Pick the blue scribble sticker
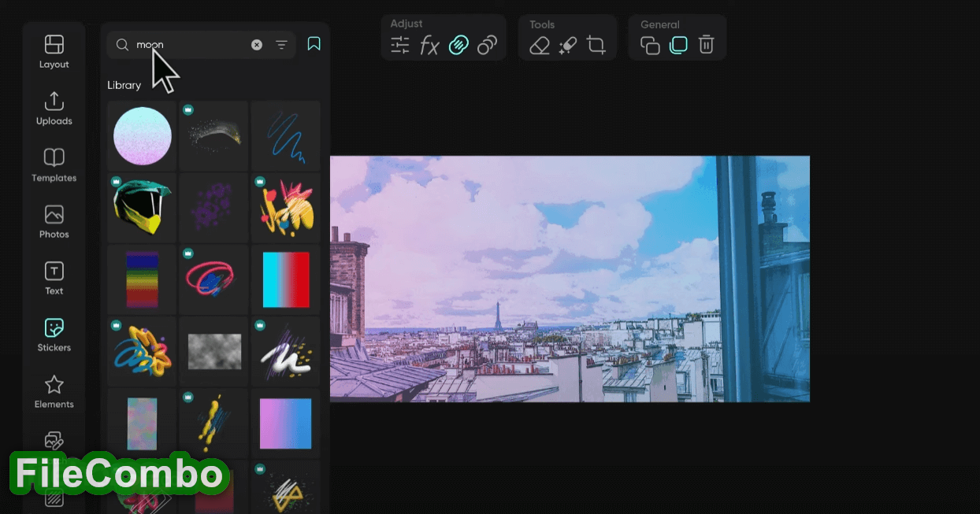This screenshot has width=980, height=514. coord(285,135)
